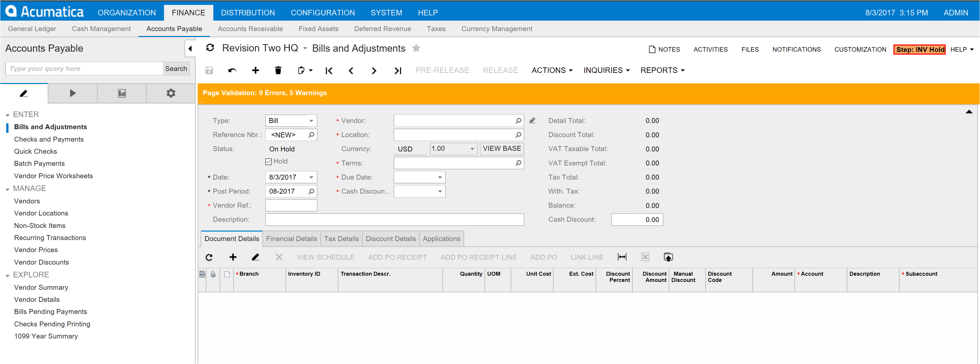Uncheck the Hold checkbox
The height and width of the screenshot is (364, 980).
[x=269, y=162]
